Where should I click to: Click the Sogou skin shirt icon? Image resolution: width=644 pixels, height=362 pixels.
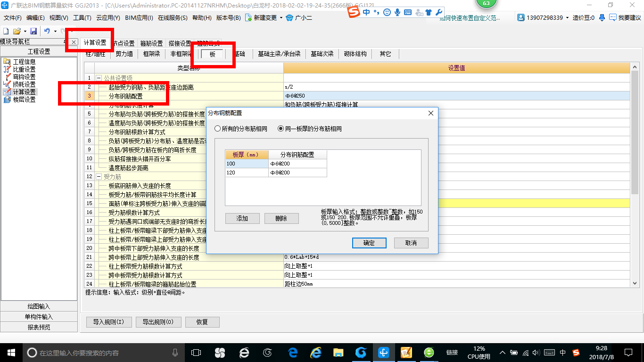[429, 13]
